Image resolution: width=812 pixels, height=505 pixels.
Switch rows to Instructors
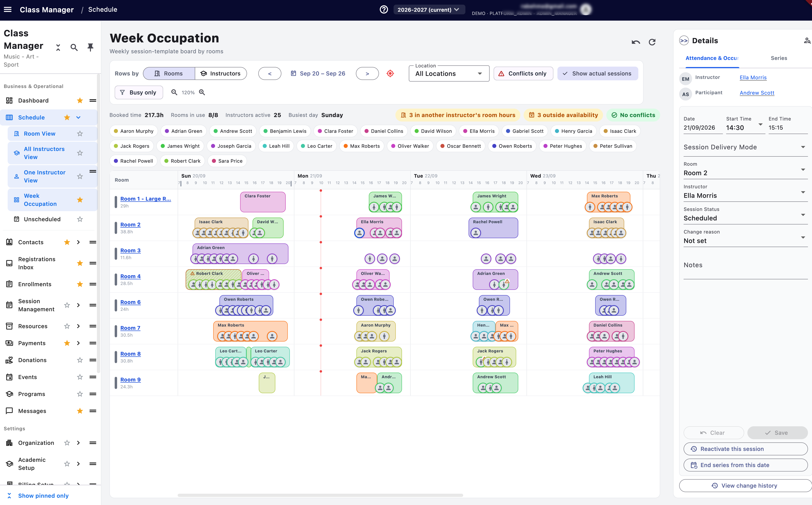[x=220, y=73]
